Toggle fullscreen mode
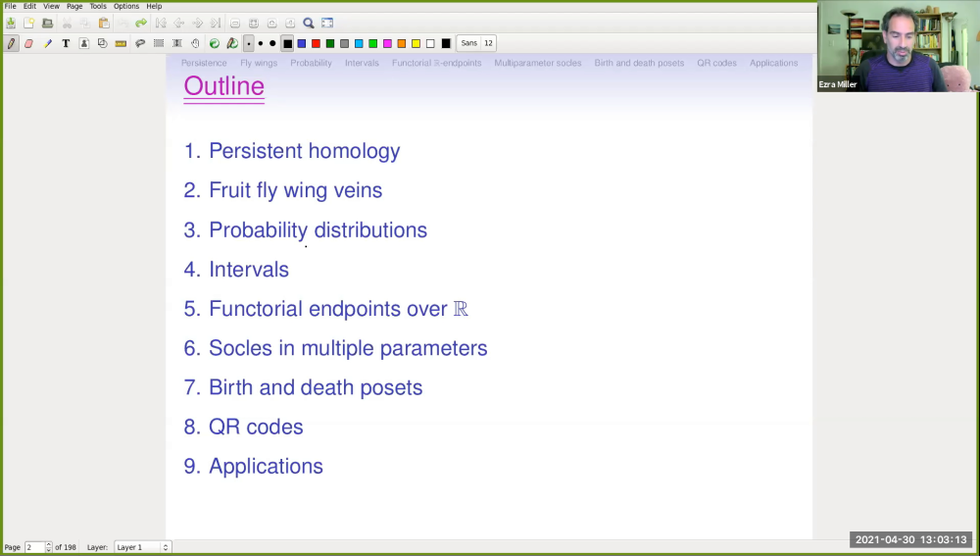The image size is (980, 556). [327, 24]
